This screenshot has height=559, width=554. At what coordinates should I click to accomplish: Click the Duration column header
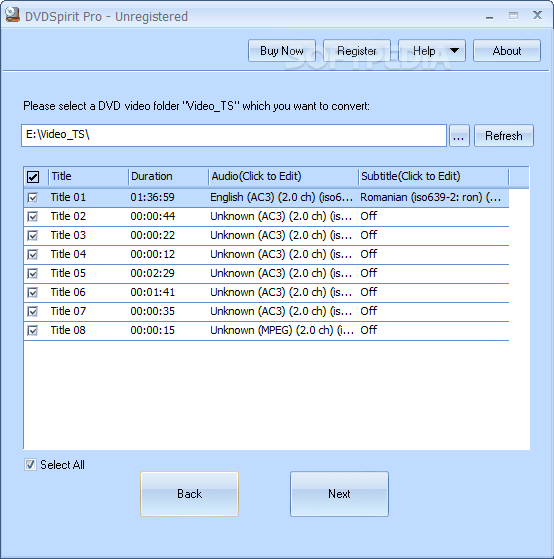[168, 176]
